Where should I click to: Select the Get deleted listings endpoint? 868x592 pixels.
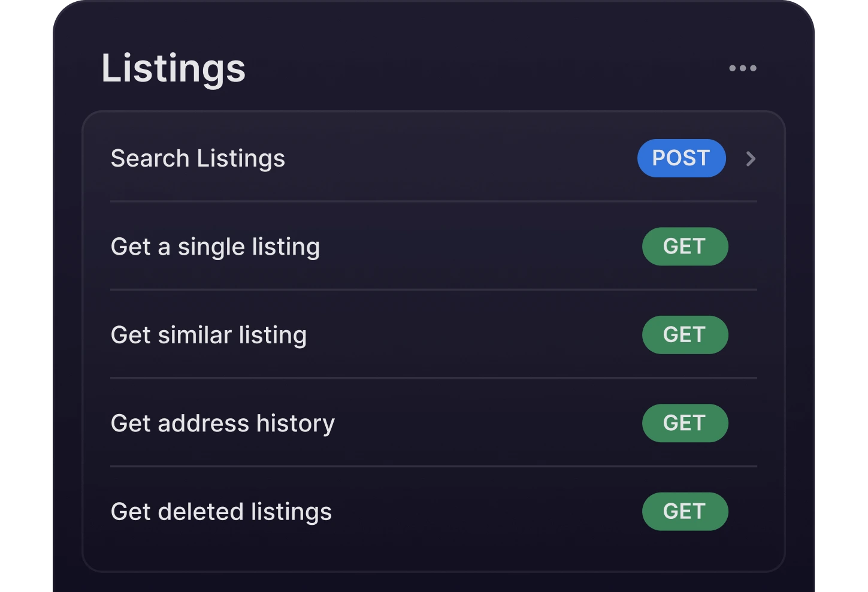(x=221, y=512)
